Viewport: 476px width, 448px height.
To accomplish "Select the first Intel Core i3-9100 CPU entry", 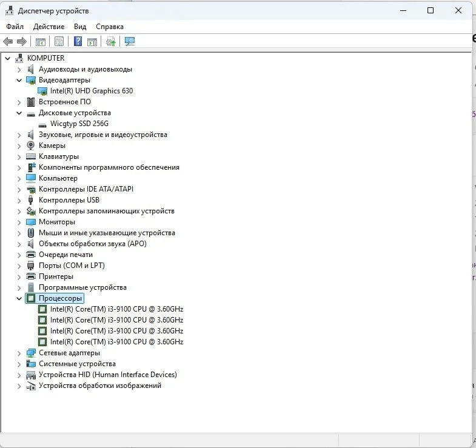I will pos(116,309).
